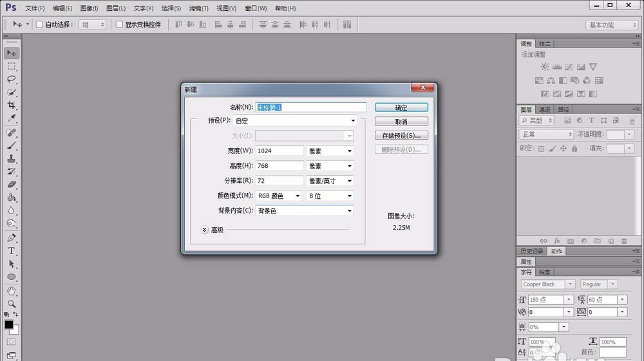Screen dimensions: 644x361
Task: Select the Move tool in the toolbox
Action: pos(12,53)
